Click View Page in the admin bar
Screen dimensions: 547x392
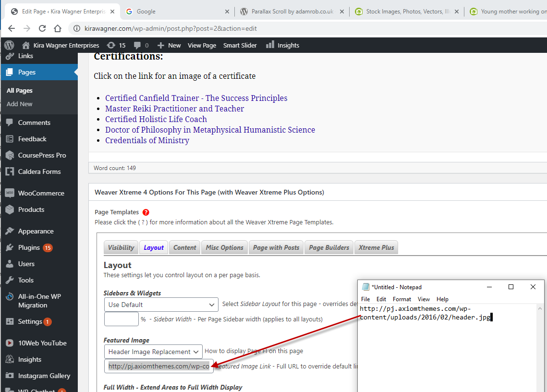(x=202, y=45)
